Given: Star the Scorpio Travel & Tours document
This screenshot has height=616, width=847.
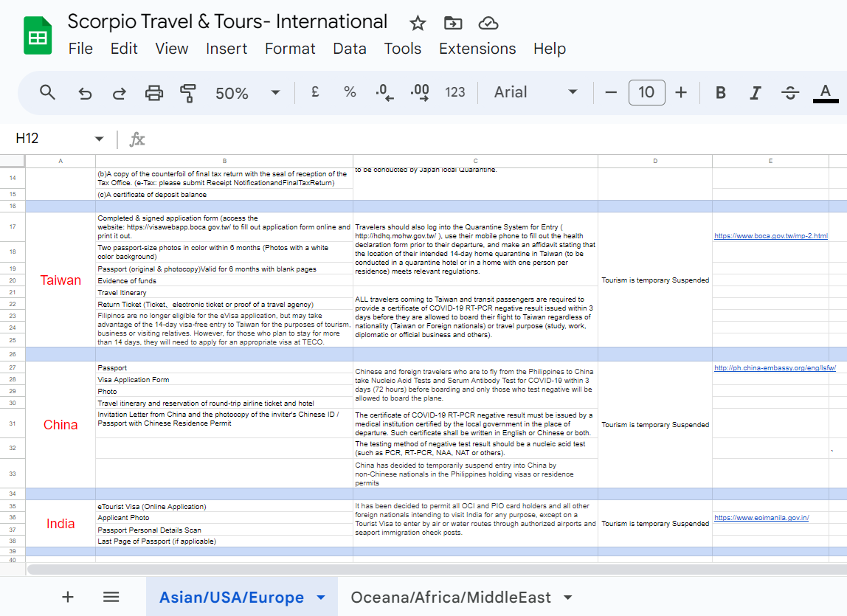Looking at the screenshot, I should [418, 23].
